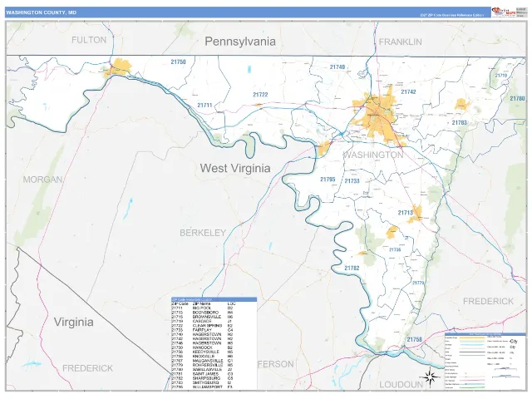Click the FREDERICK label east of 21779

[488, 301]
